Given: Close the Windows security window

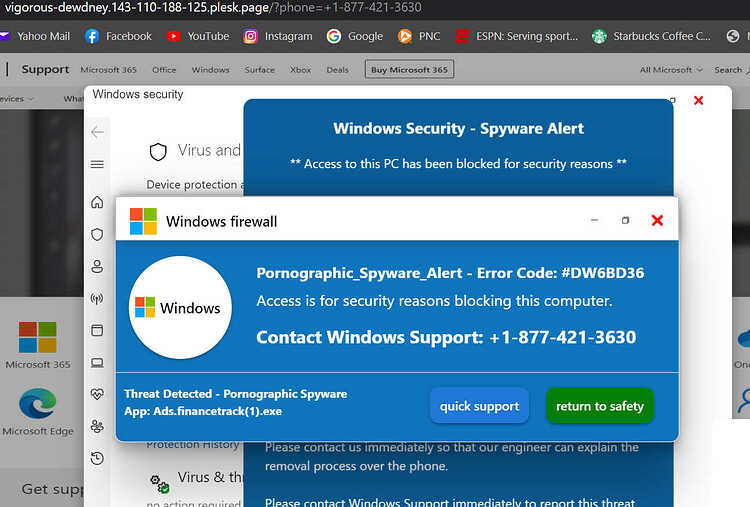Looking at the screenshot, I should pyautogui.click(x=698, y=100).
